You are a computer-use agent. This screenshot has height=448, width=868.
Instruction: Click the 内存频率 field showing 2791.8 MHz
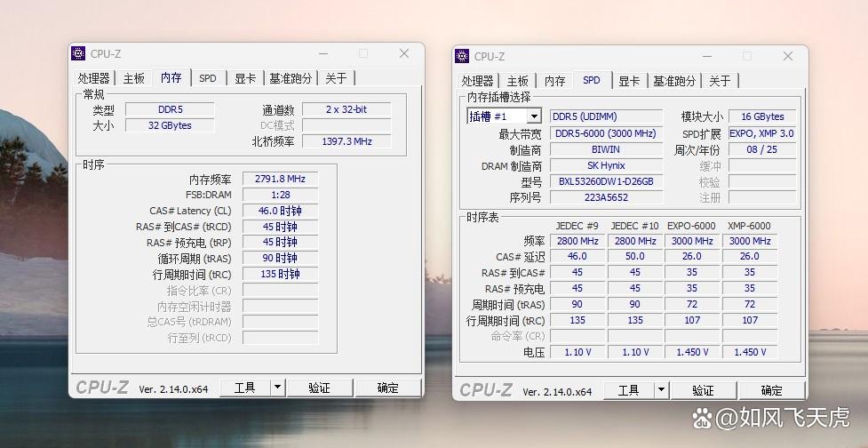point(280,179)
